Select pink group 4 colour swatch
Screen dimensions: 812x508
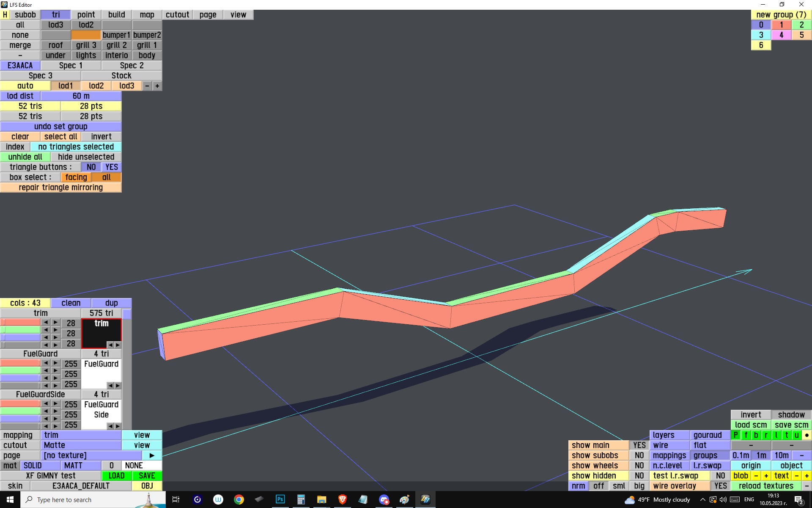[781, 35]
